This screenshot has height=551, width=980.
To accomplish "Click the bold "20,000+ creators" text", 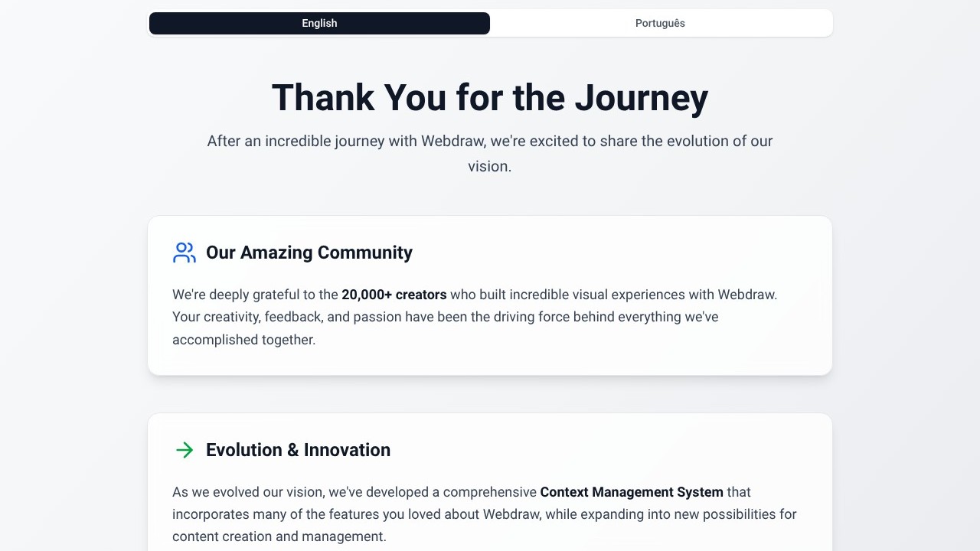I will pos(394,295).
